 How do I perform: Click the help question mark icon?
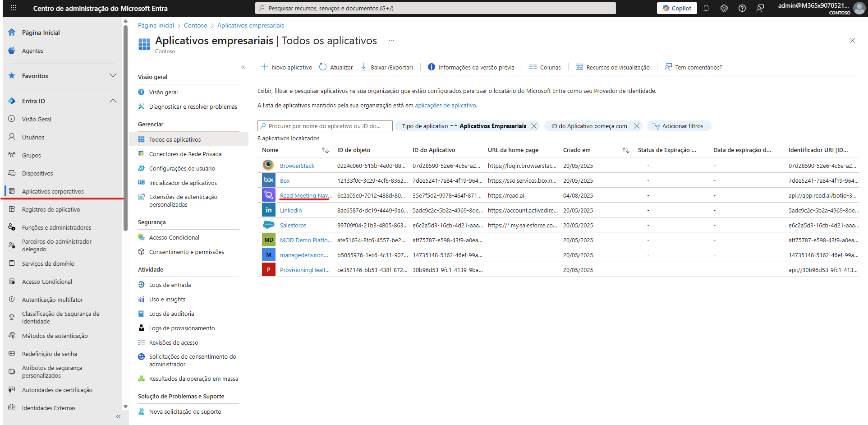click(742, 8)
